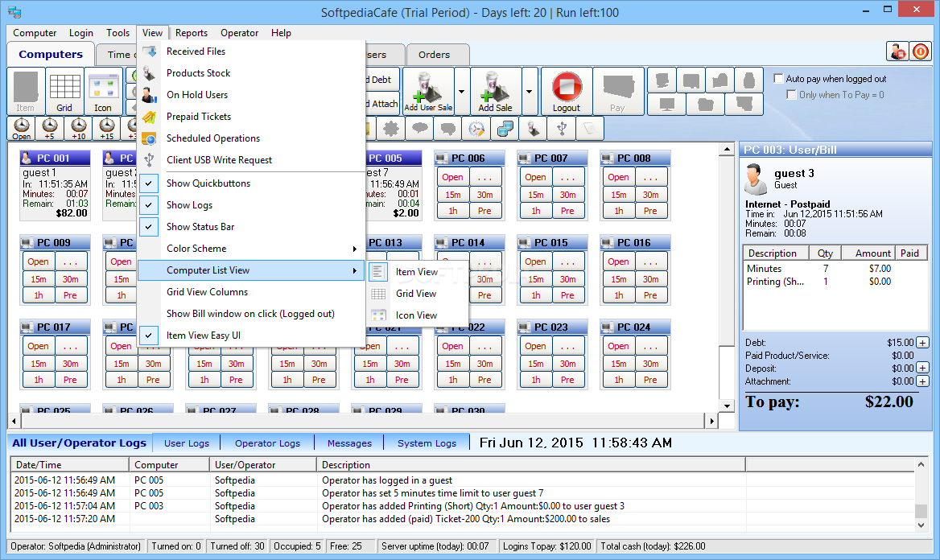Open Products Stock menu entry
This screenshot has width=940, height=560.
[x=252, y=73]
